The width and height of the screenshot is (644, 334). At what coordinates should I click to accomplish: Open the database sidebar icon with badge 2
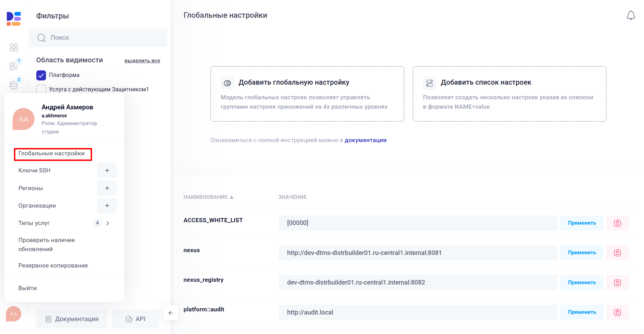(14, 85)
